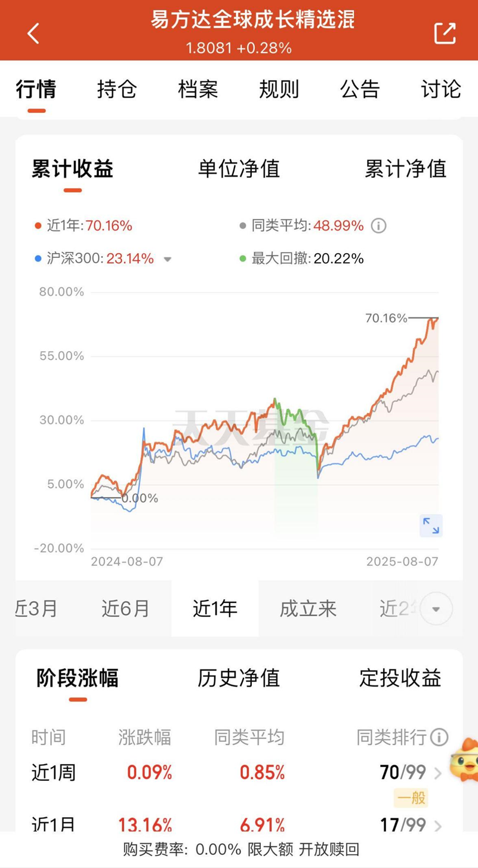Expand more time ranges round dropdown button

tap(436, 609)
